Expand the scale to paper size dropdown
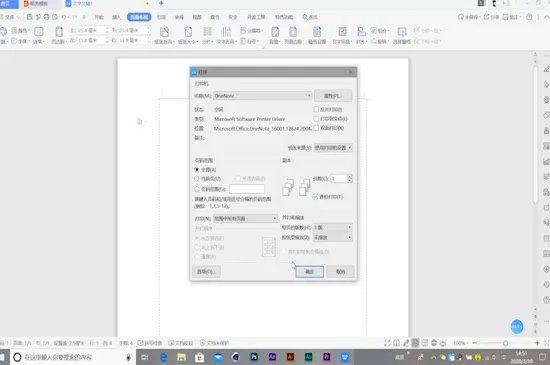This screenshot has width=550, height=365. (333, 237)
